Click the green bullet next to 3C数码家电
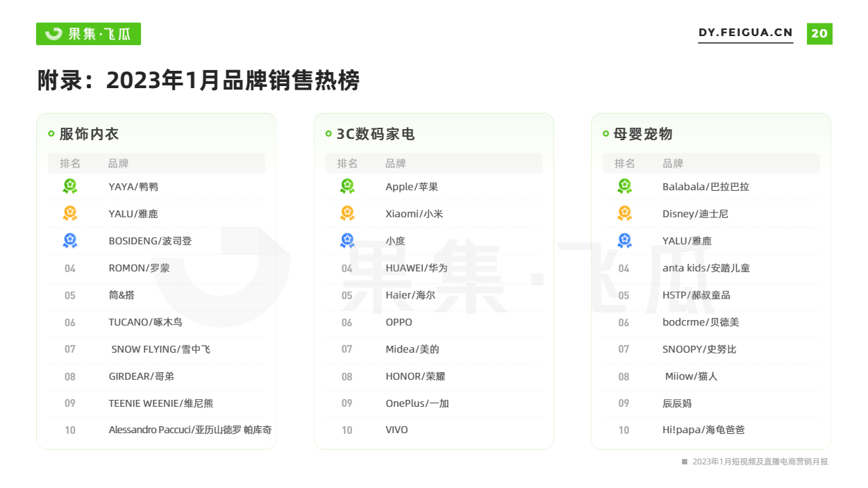Screen dimensions: 868x488 click(x=328, y=134)
